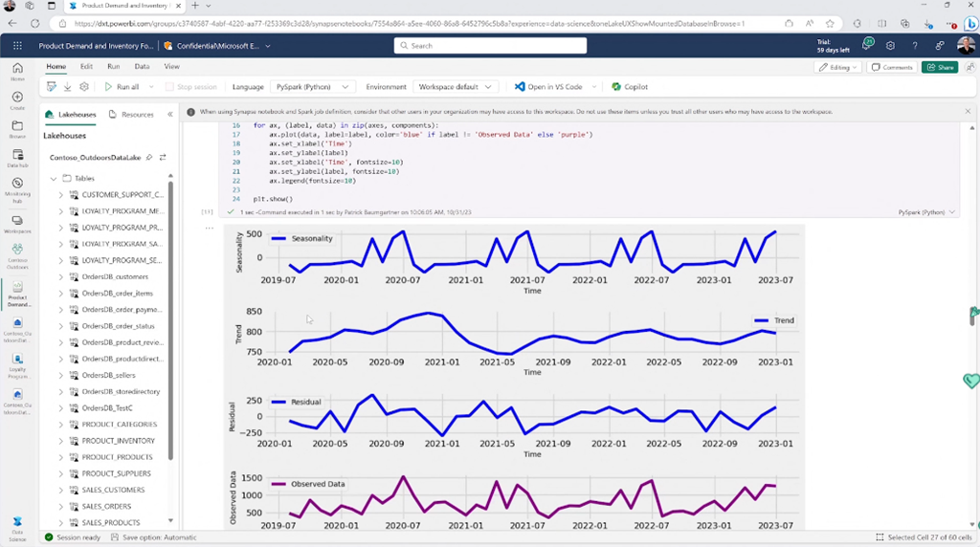Dismiss the workspace warning banner

pyautogui.click(x=968, y=112)
